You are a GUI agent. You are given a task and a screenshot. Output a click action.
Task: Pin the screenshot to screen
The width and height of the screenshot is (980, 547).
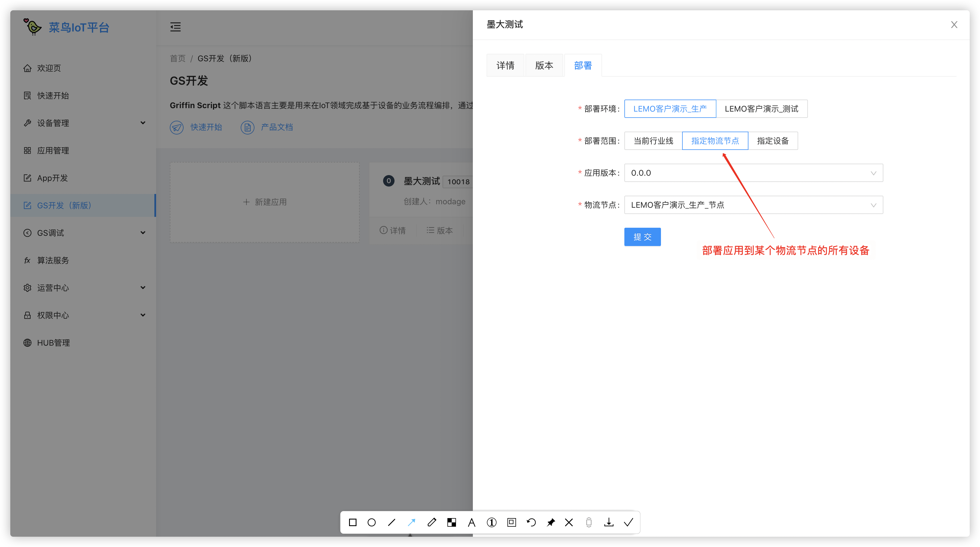(551, 522)
